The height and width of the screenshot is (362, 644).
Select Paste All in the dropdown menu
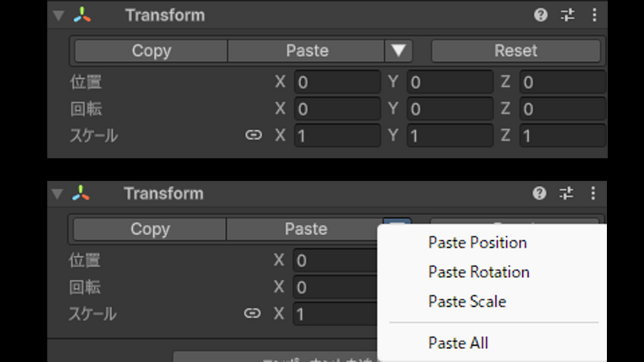[458, 343]
